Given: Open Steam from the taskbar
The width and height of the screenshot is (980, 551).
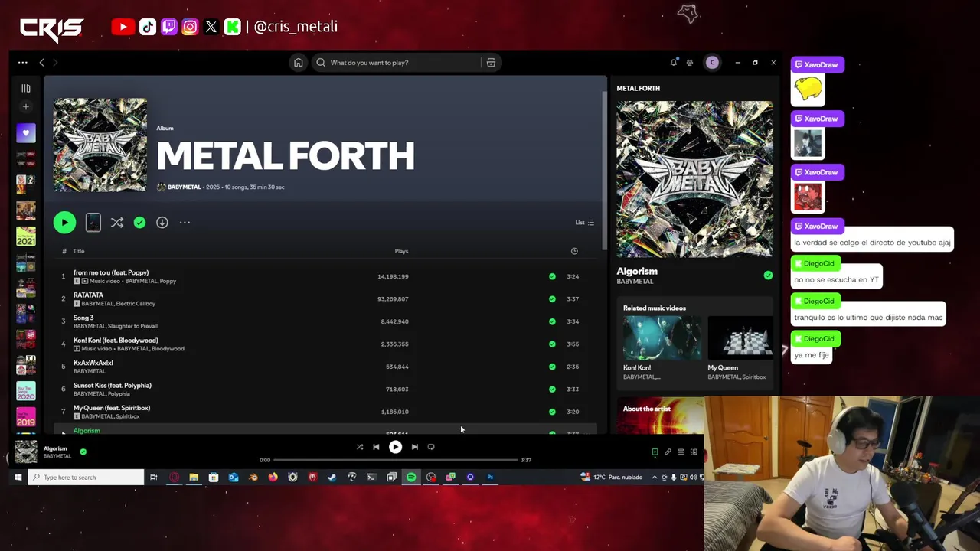Looking at the screenshot, I should click(x=332, y=478).
